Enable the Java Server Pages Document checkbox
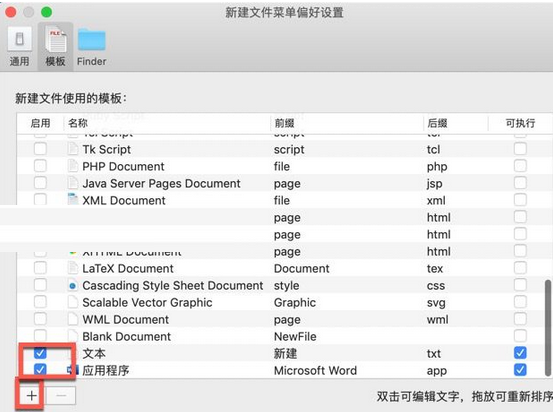The width and height of the screenshot is (553, 412). coord(40,183)
